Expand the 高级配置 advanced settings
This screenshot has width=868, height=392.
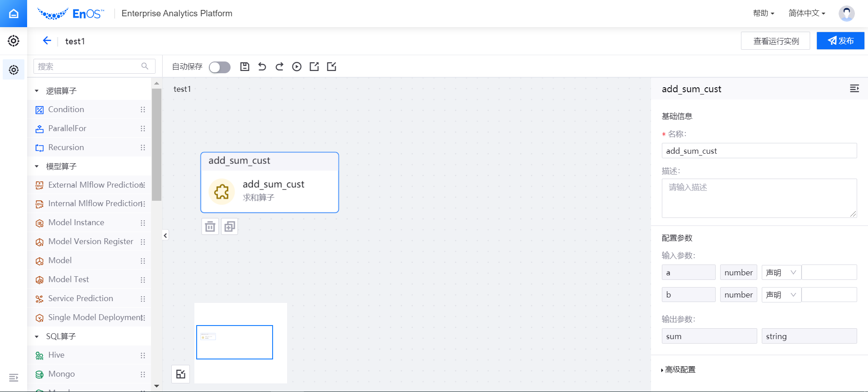click(x=678, y=370)
